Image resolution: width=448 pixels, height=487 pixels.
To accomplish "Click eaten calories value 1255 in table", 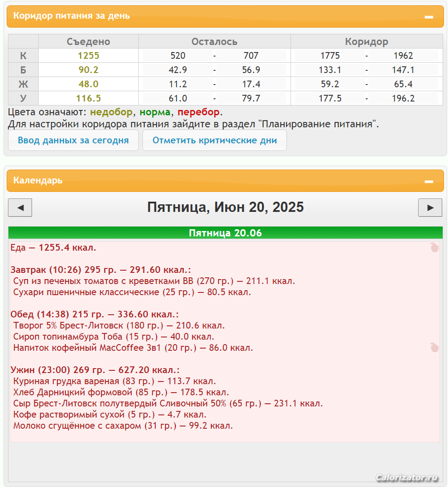I will (x=89, y=56).
